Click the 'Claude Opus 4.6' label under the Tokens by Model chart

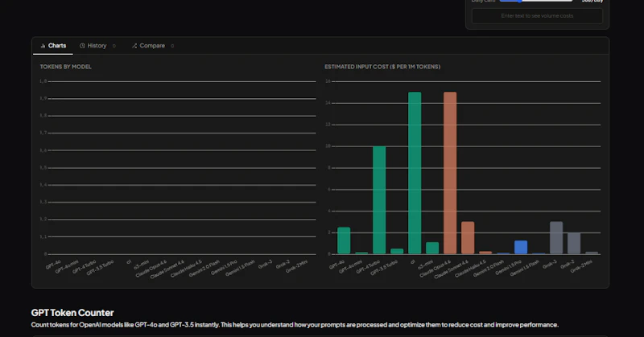pos(151,269)
